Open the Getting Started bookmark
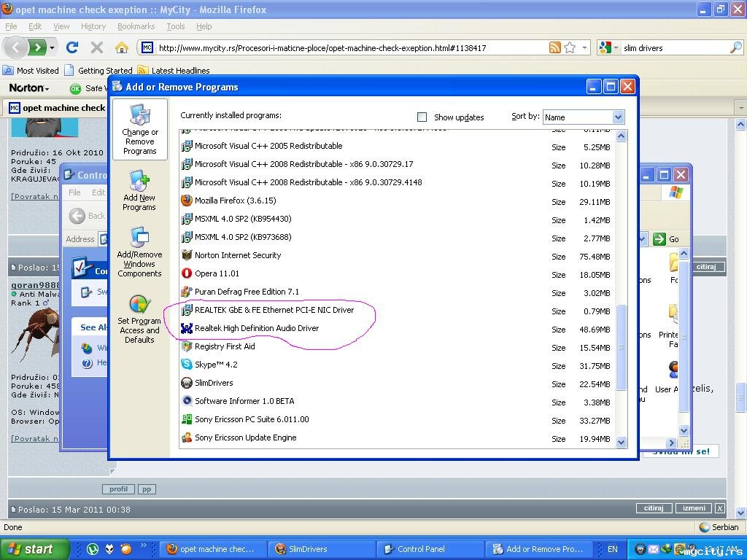The width and height of the screenshot is (747, 560). click(98, 71)
